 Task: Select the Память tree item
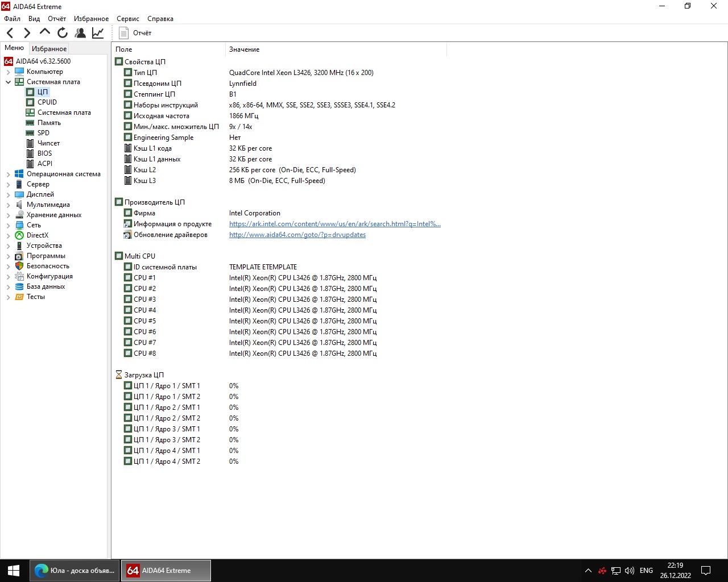49,123
